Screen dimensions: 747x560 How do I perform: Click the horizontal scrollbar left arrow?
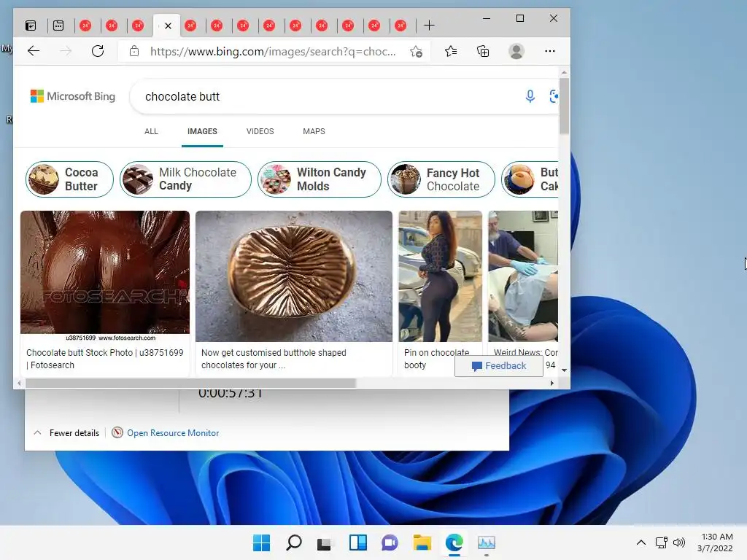coord(19,384)
